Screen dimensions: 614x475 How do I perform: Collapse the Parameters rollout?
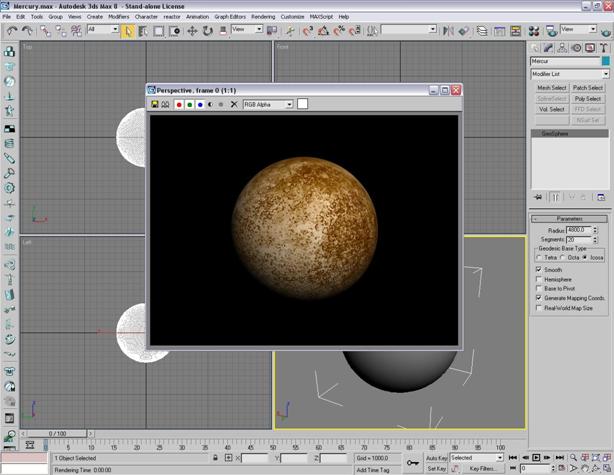pos(569,219)
